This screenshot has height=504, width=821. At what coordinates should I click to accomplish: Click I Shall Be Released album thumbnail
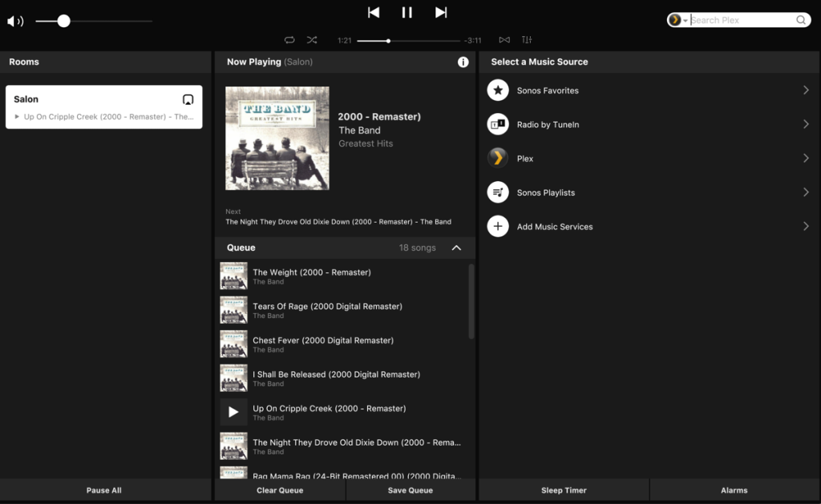coord(233,378)
